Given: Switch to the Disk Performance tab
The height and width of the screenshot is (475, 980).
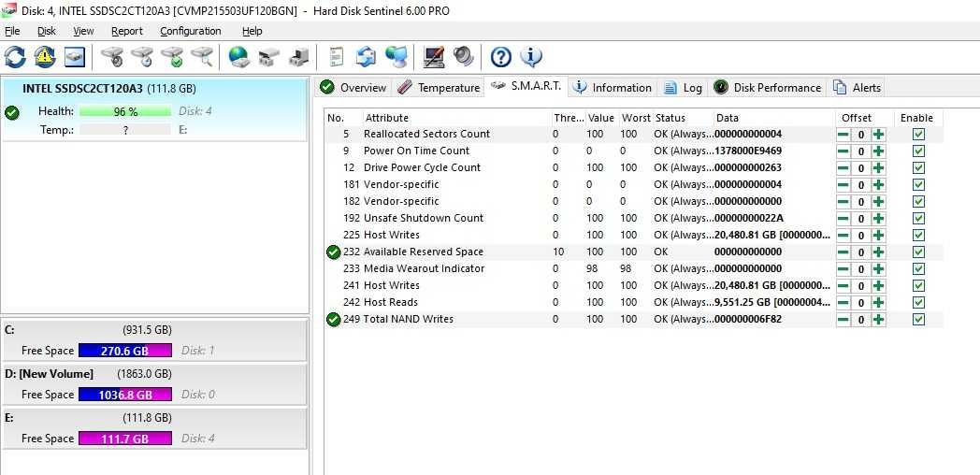Looking at the screenshot, I should (x=768, y=88).
